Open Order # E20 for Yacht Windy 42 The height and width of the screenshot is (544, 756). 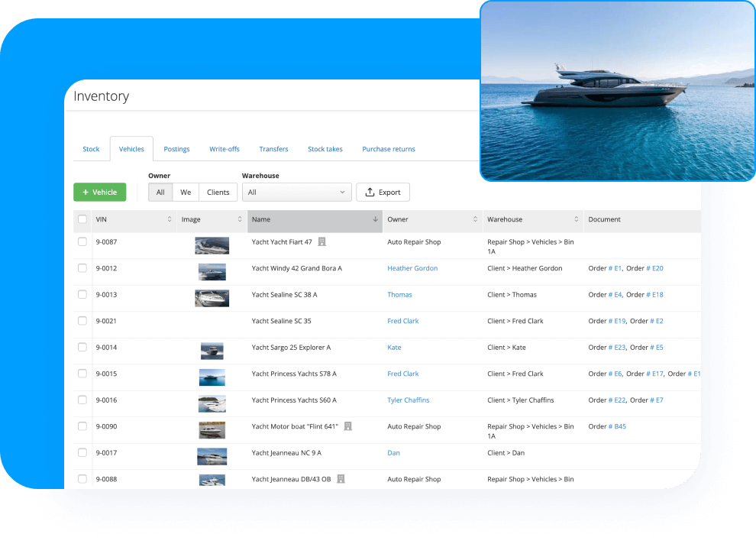point(654,268)
